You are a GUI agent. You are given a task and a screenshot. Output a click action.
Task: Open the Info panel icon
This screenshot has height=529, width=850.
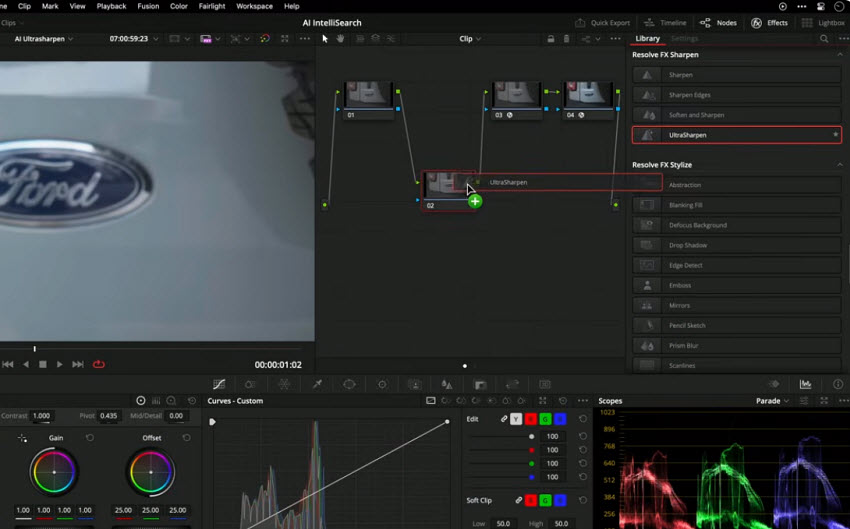(838, 384)
